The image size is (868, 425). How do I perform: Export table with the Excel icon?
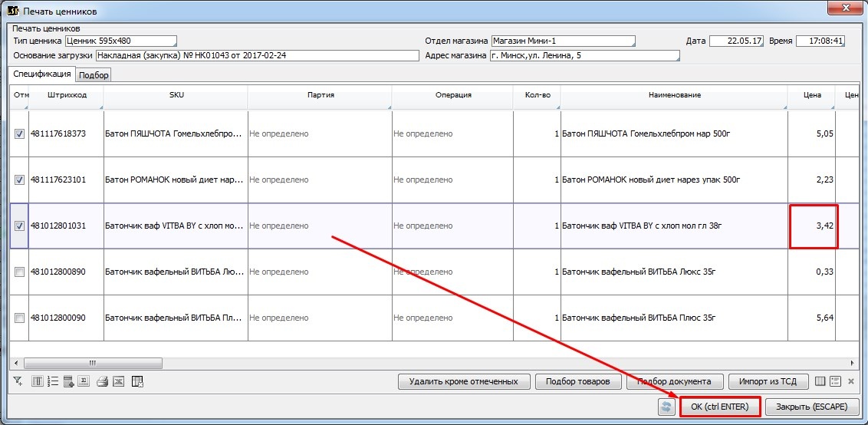[118, 381]
